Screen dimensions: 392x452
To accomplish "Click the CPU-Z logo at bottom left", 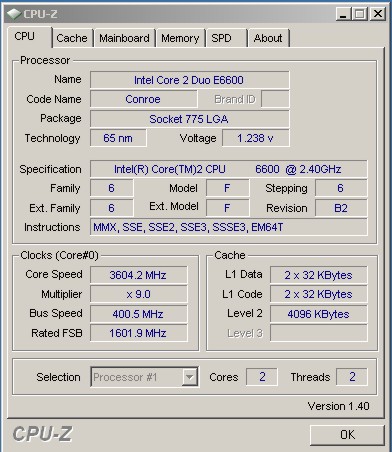I will tap(42, 434).
